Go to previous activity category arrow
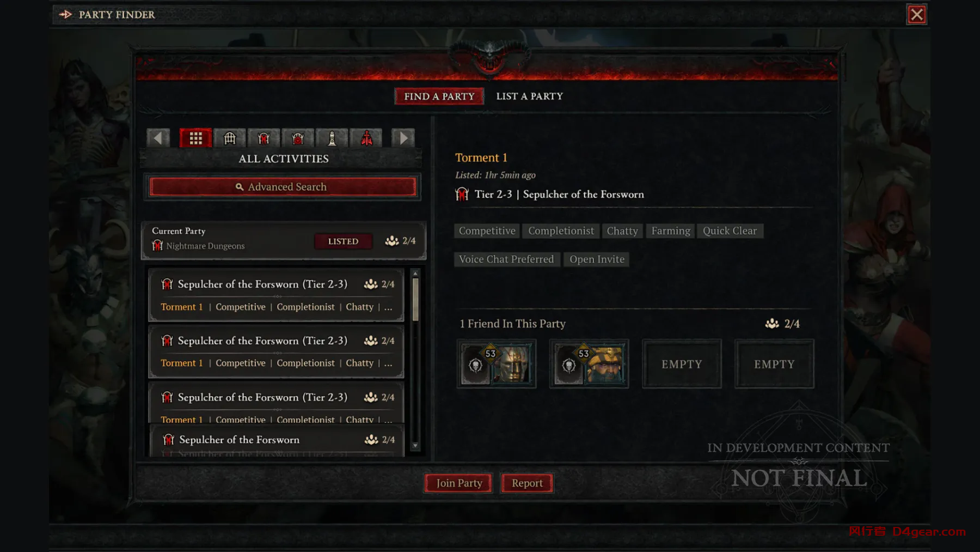The width and height of the screenshot is (980, 552). click(158, 138)
